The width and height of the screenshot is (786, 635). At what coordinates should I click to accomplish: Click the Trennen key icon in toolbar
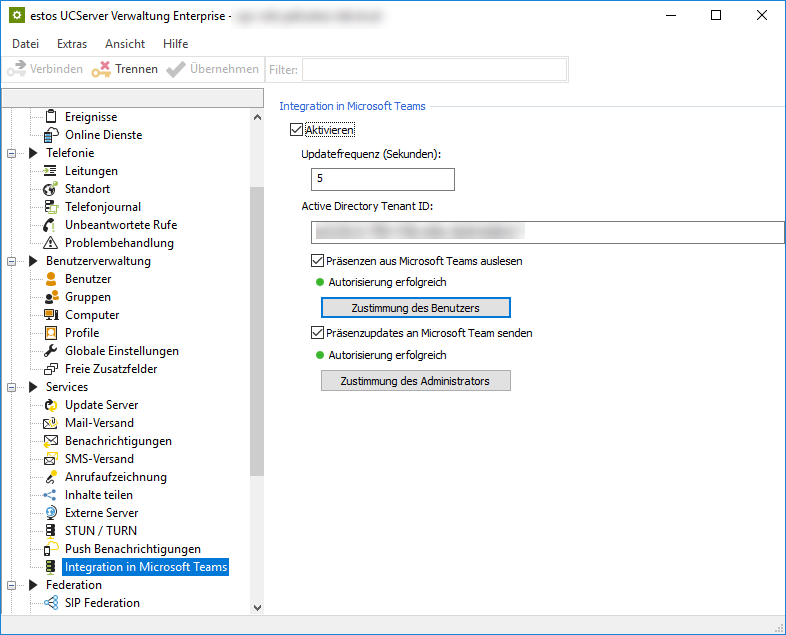[101, 69]
